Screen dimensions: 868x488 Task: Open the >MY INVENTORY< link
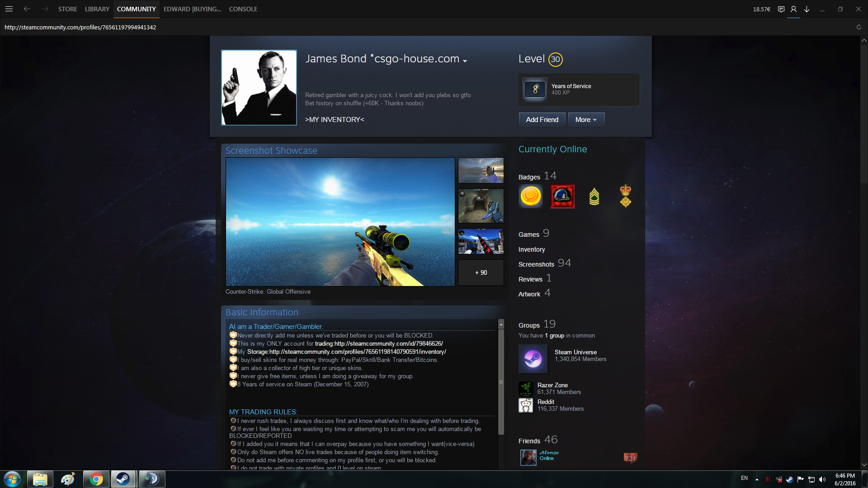[335, 120]
